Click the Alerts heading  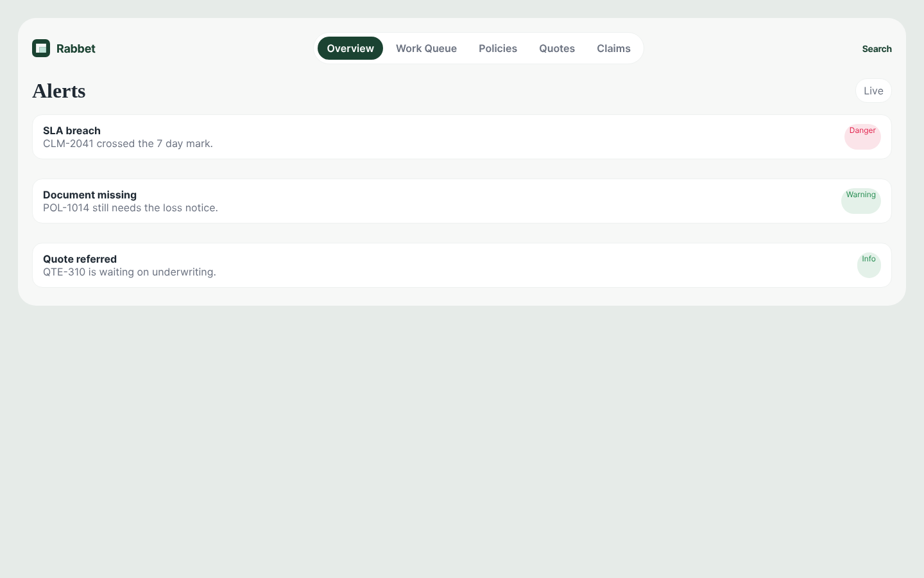[x=59, y=91]
